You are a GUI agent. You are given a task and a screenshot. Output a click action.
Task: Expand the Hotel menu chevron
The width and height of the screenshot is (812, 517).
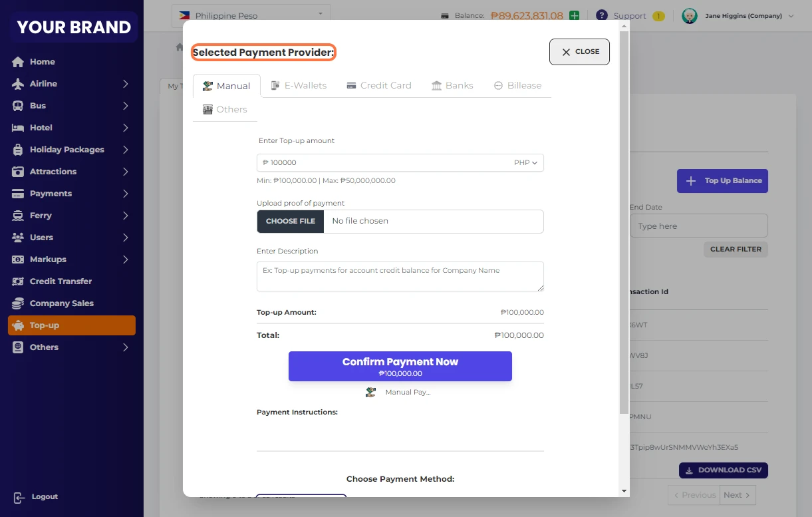pos(125,128)
